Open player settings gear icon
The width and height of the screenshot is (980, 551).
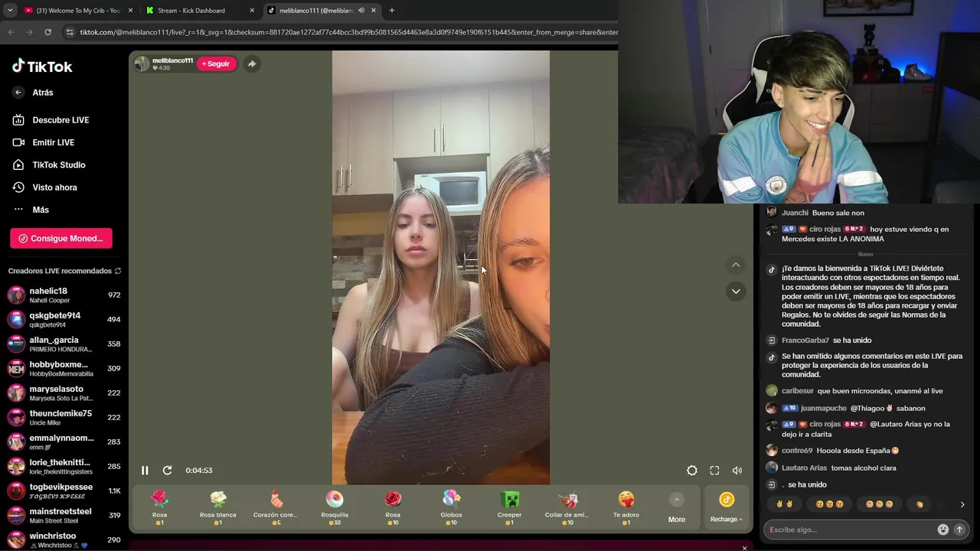click(x=692, y=471)
